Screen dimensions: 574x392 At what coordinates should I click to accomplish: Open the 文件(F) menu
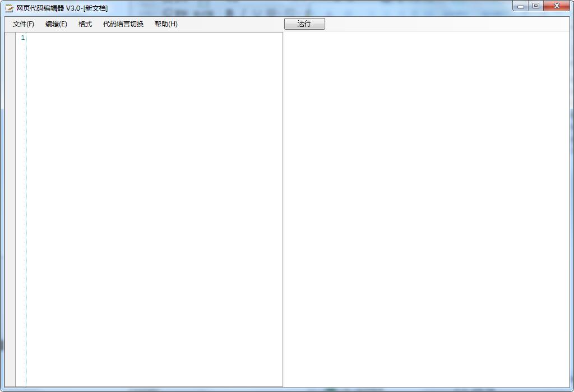coord(24,24)
